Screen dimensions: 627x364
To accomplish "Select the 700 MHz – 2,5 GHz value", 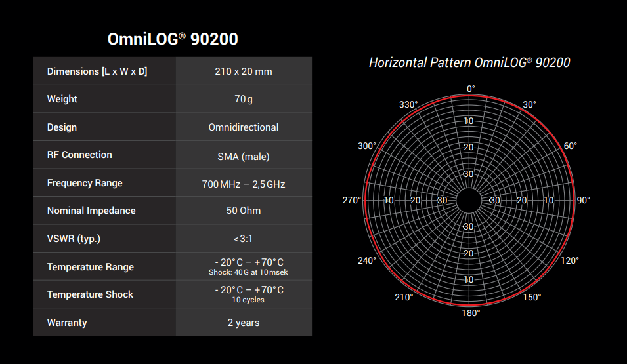I will 244,184.
